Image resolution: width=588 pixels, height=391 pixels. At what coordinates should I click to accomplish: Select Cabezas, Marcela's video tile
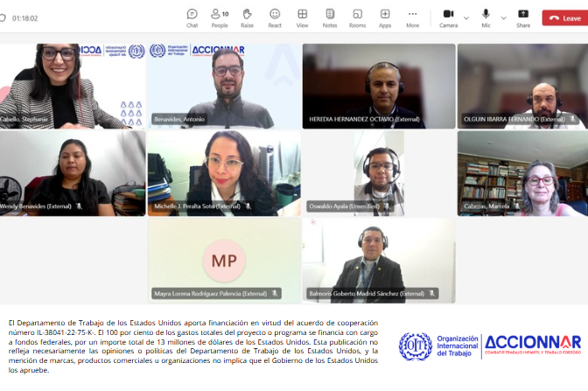(522, 173)
